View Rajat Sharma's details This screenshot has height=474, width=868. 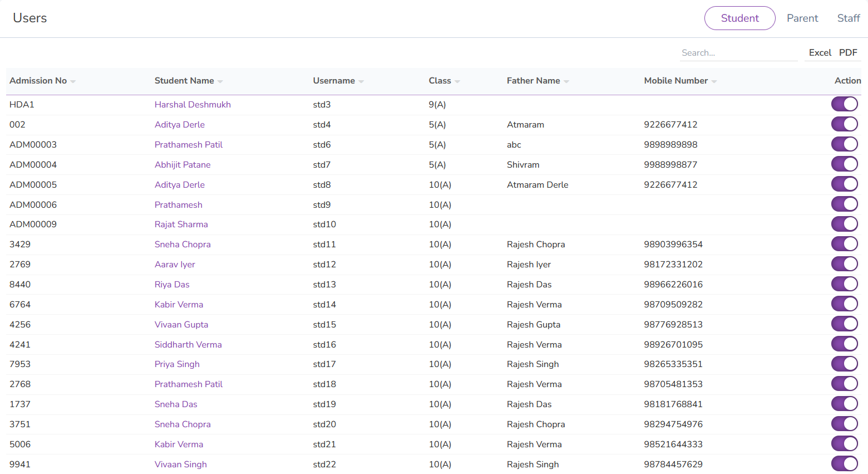pyautogui.click(x=181, y=224)
